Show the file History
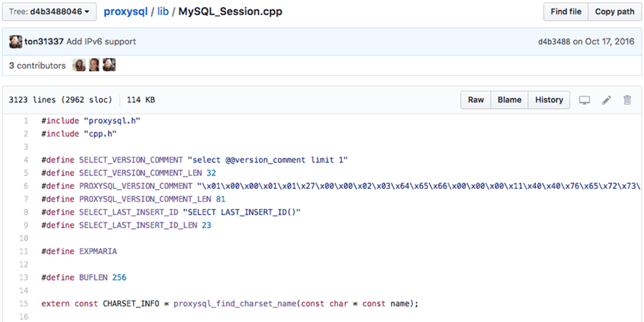Screen dimensions: 644x322 click(x=549, y=100)
